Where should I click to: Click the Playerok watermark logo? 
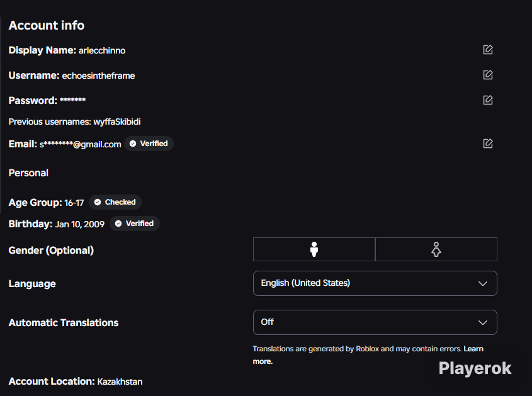pos(475,368)
